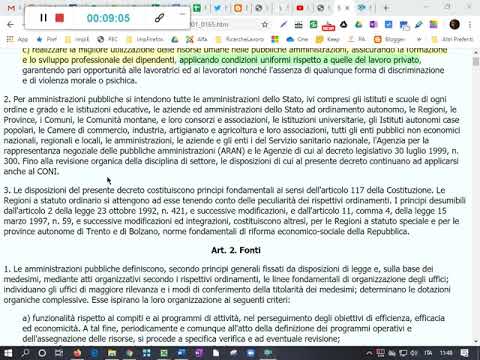The width and height of the screenshot is (480, 360).
Task: Go back using the browser back arrow
Action: [x=10, y=24]
